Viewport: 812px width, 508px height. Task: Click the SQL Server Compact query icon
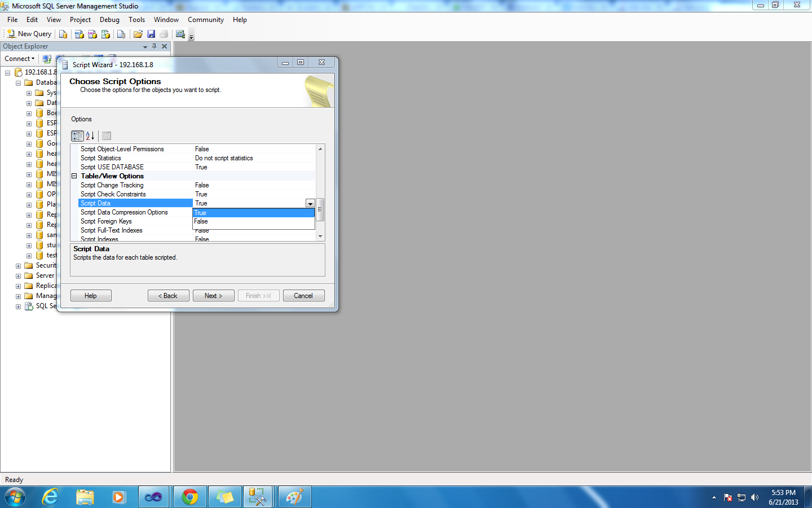[121, 34]
